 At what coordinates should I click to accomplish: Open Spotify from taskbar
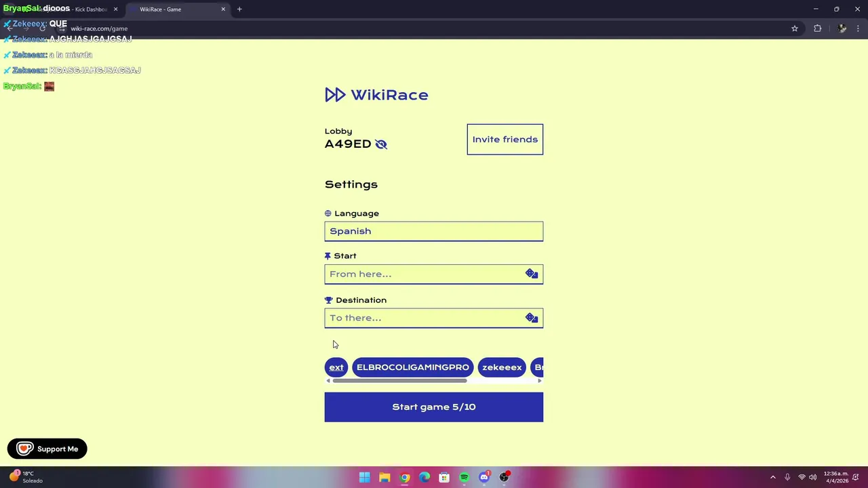(x=464, y=477)
